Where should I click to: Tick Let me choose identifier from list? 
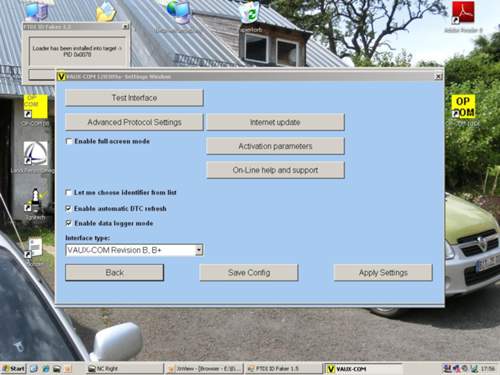69,193
